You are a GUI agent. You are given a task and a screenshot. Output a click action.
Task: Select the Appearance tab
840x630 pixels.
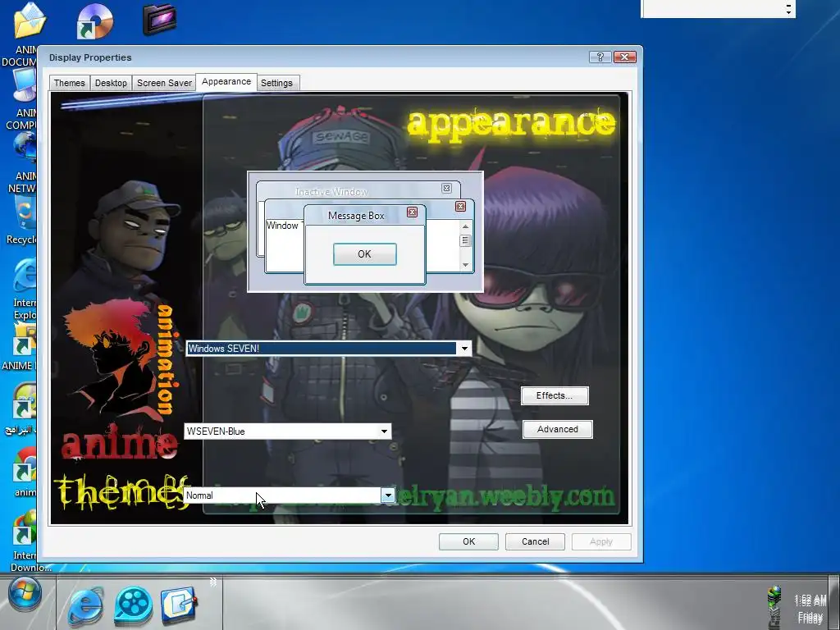(x=226, y=81)
